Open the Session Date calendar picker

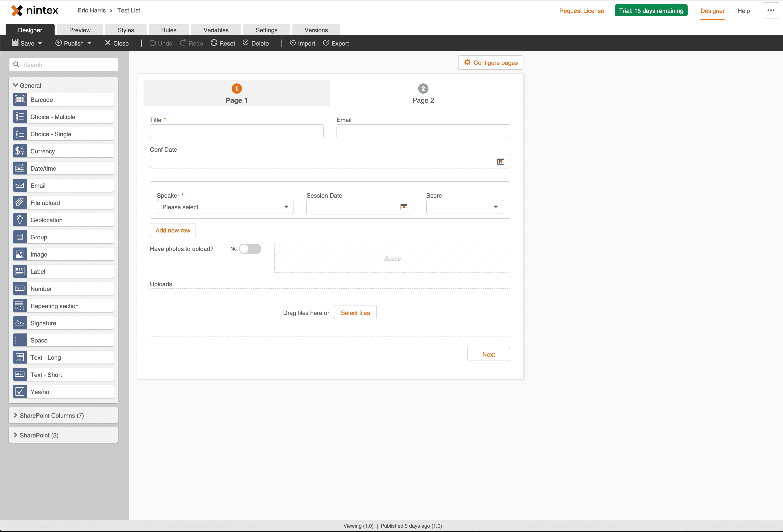(404, 207)
